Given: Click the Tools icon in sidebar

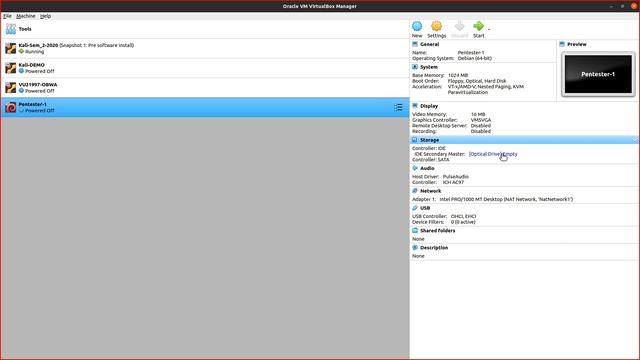Looking at the screenshot, I should [11, 29].
